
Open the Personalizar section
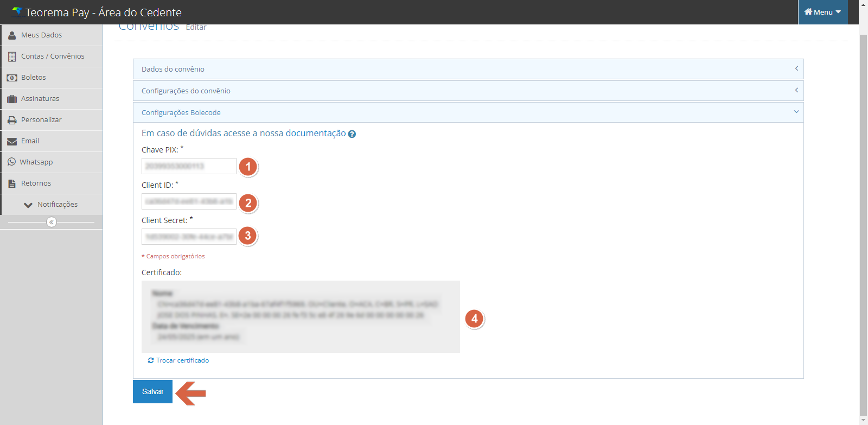click(52, 120)
